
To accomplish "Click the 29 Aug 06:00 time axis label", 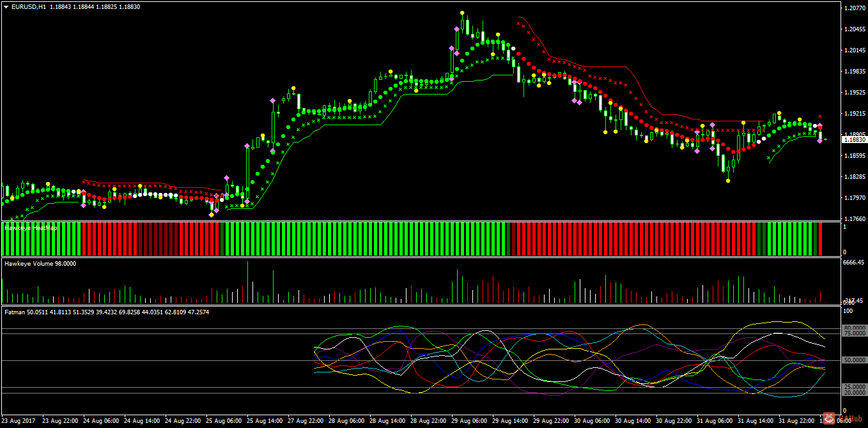I will pos(469,421).
